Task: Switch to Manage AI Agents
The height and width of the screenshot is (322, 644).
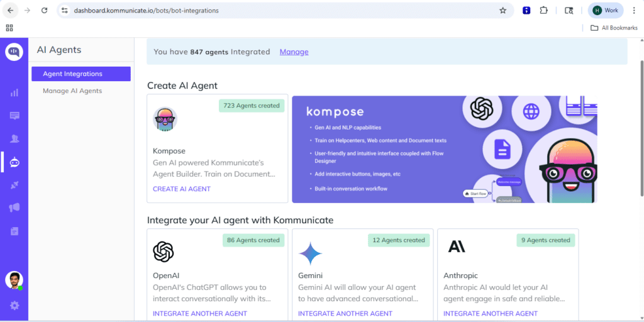Action: [72, 91]
